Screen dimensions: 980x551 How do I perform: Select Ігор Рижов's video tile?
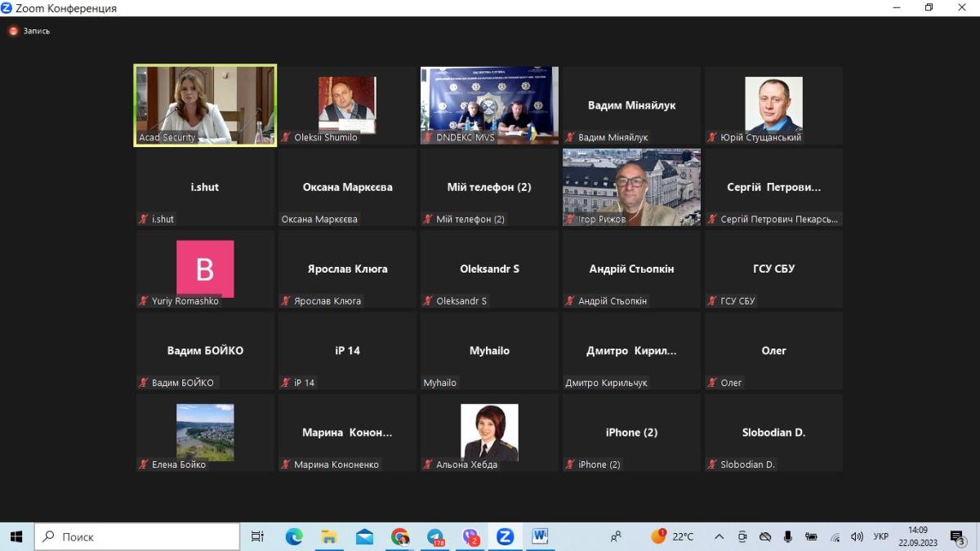(631, 187)
